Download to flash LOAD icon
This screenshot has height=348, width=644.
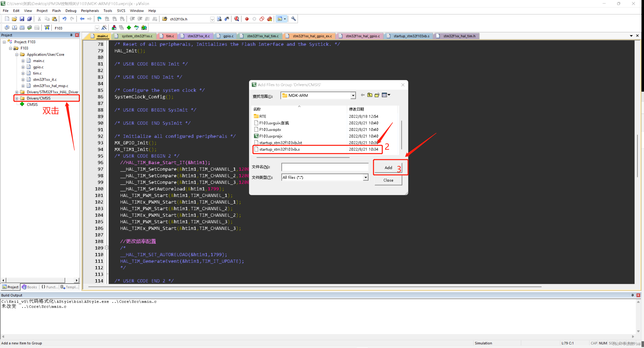[x=47, y=28]
